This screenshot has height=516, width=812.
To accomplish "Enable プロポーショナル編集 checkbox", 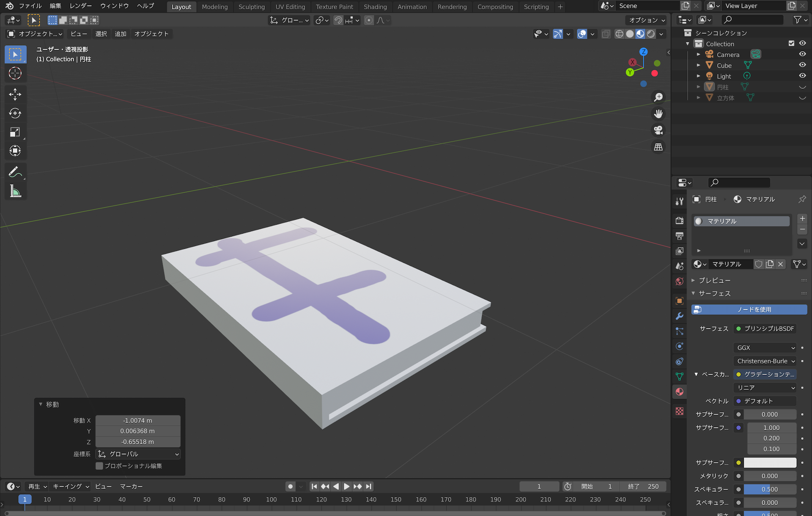I will tap(99, 466).
